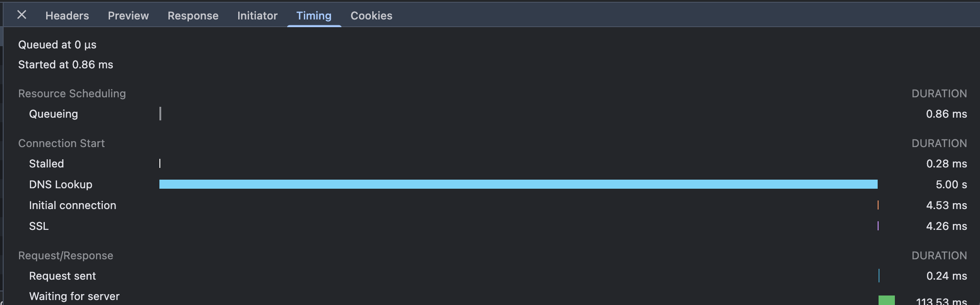Click the "Started at 0.86 ms" text
The width and height of the screenshot is (980, 305).
(x=66, y=65)
